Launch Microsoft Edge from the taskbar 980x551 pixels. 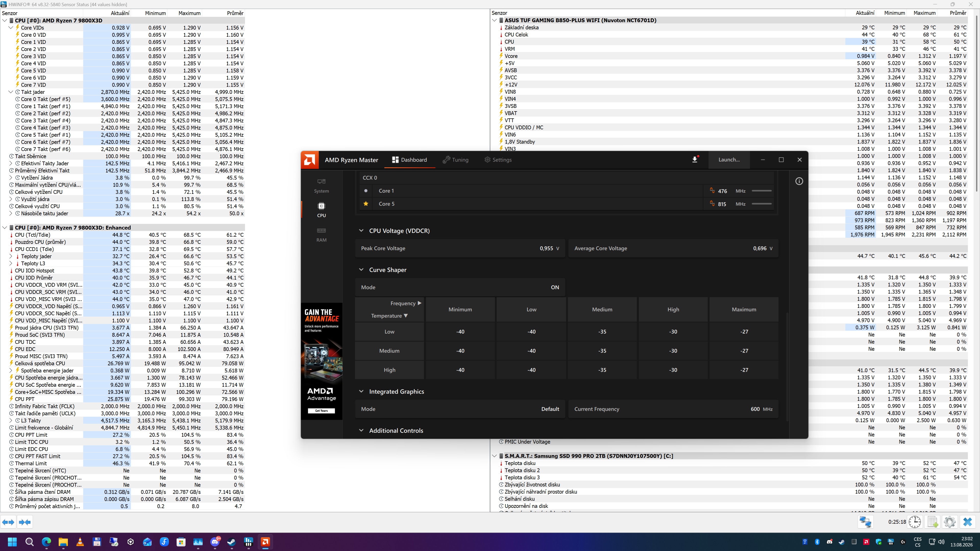point(46,542)
